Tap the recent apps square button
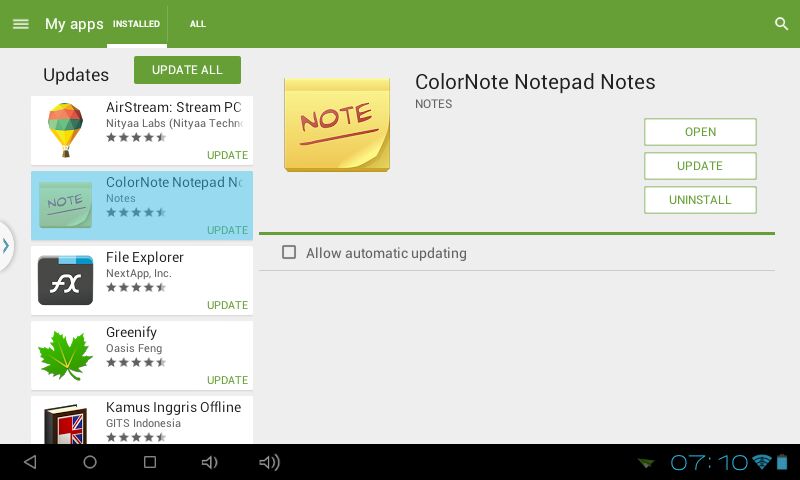This screenshot has width=800, height=480. coord(150,462)
